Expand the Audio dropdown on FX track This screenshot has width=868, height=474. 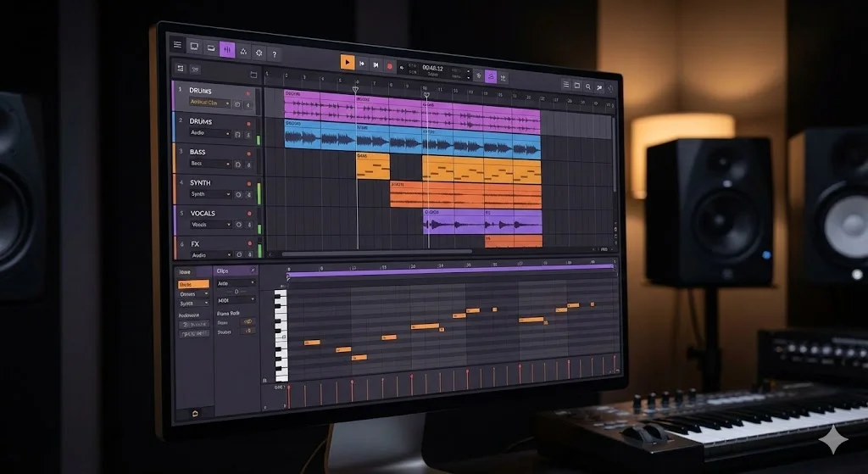209,254
